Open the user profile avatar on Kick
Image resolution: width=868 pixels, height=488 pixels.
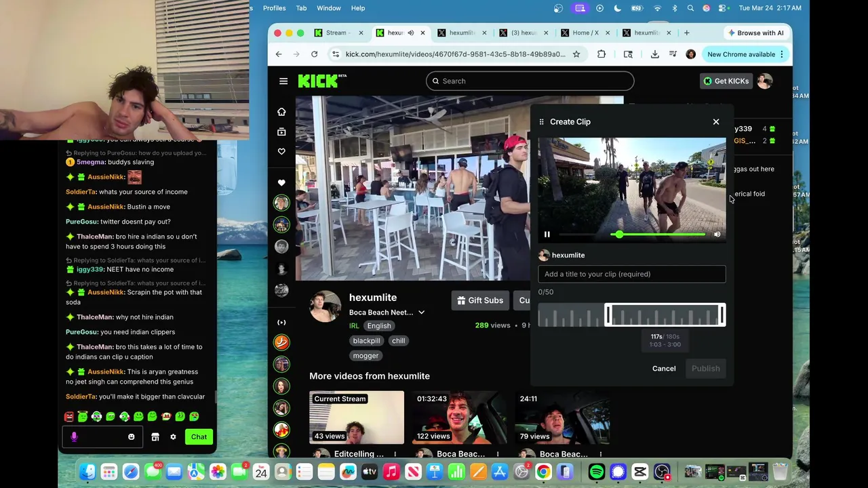coord(765,81)
